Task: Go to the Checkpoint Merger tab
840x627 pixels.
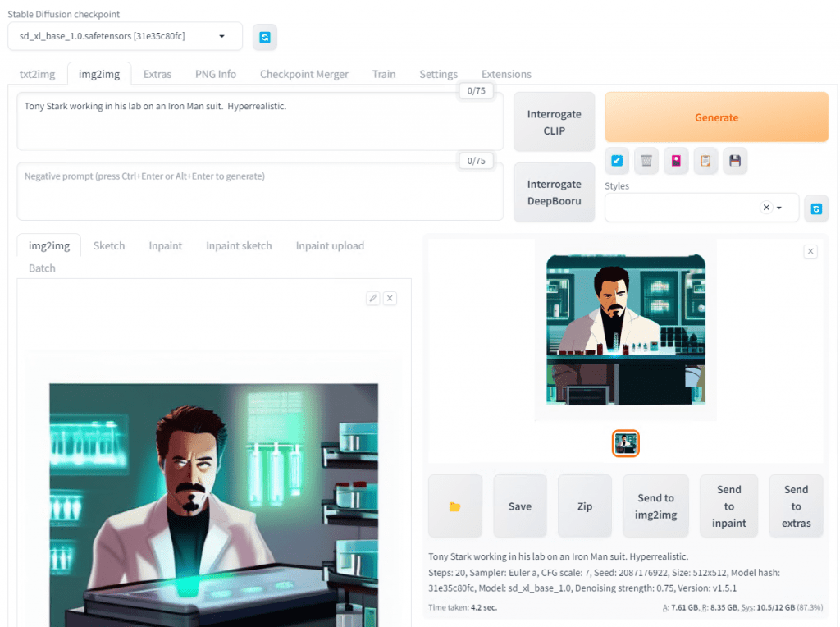Action: point(304,74)
